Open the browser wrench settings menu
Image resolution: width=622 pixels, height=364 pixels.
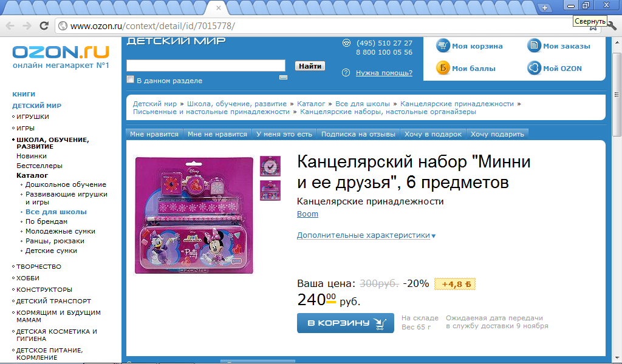click(612, 27)
